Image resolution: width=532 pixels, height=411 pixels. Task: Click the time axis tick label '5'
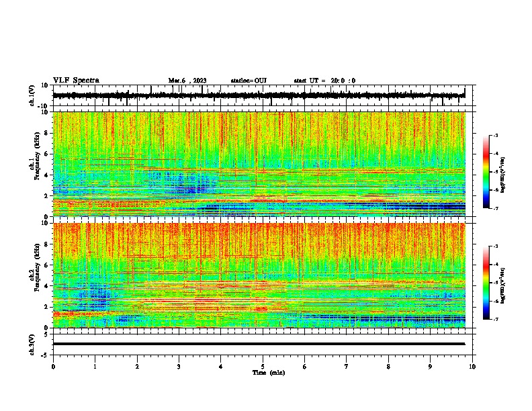[x=263, y=367]
